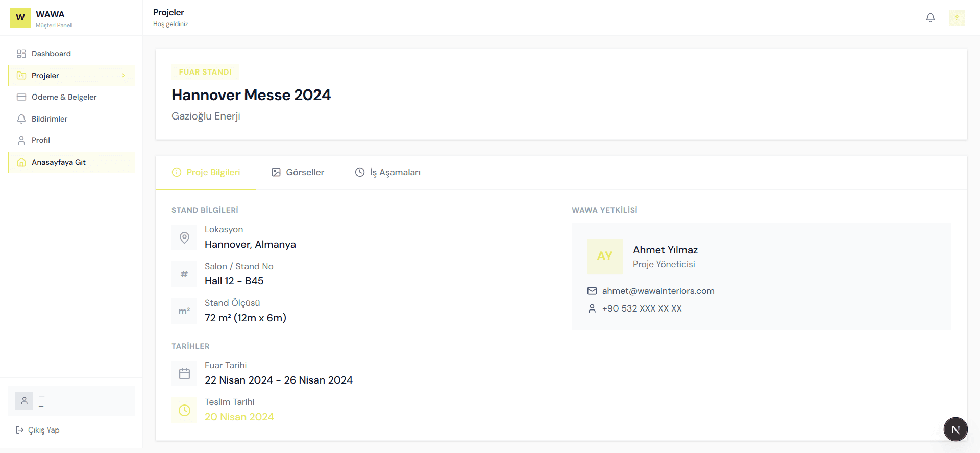
Task: Open the yellow user avatar in header
Action: (x=957, y=18)
